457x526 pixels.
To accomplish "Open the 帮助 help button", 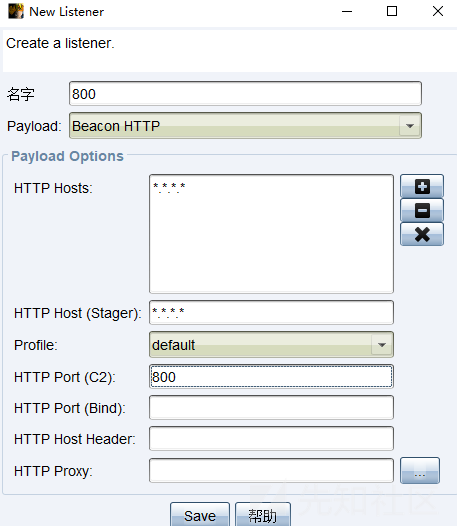I will coord(263,515).
